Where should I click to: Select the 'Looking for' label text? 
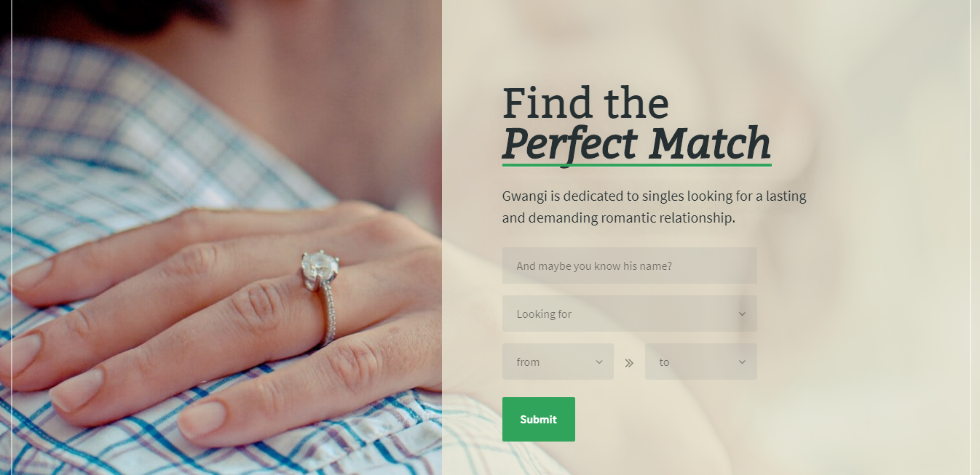click(544, 314)
